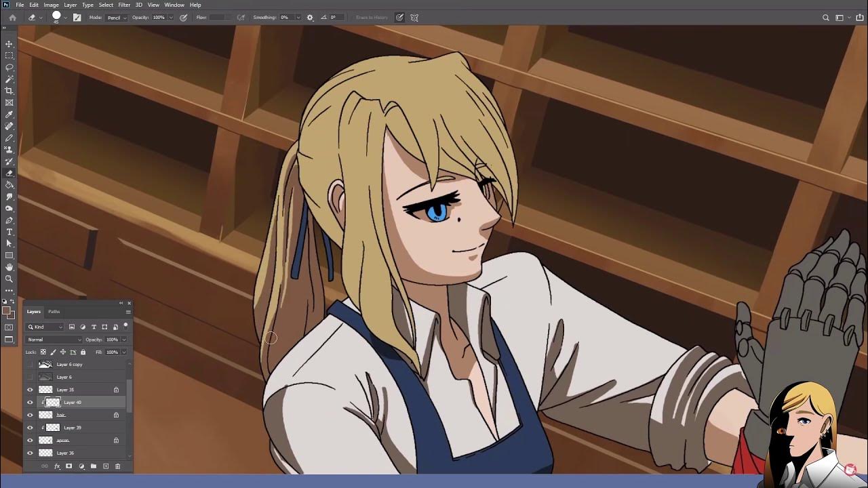Open the tool preset picker arrow
This screenshot has height=488, width=868.
point(41,18)
